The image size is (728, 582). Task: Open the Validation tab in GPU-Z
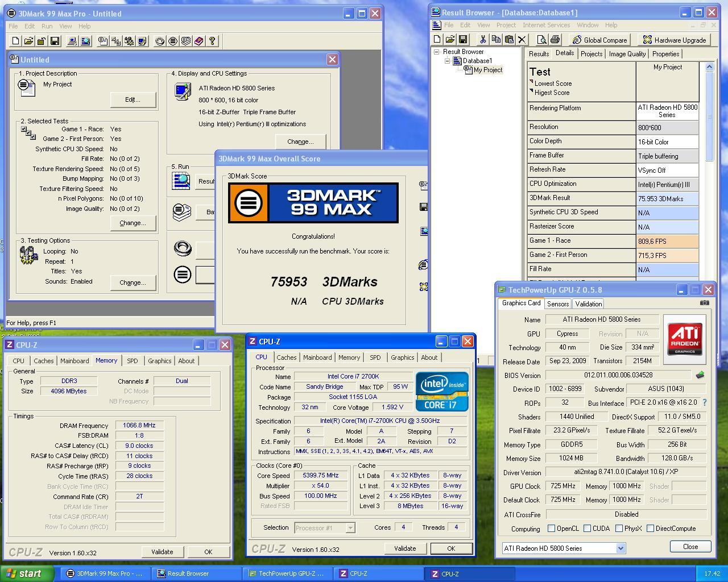[588, 304]
